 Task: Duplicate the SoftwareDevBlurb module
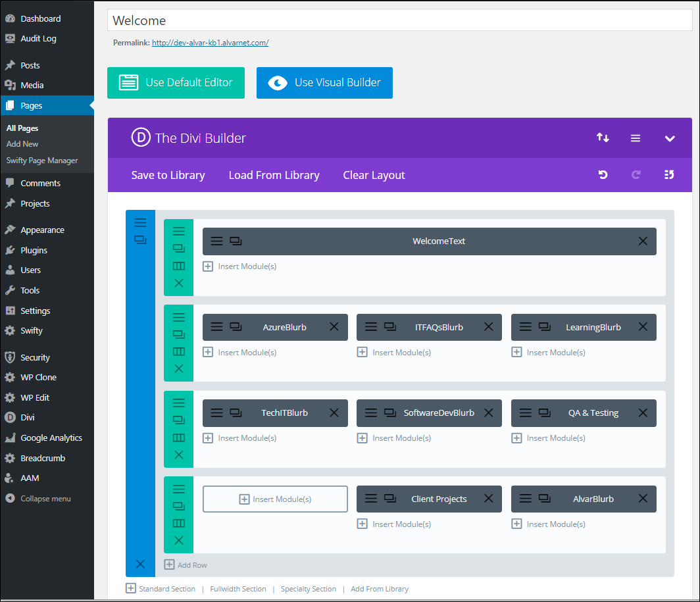[390, 413]
